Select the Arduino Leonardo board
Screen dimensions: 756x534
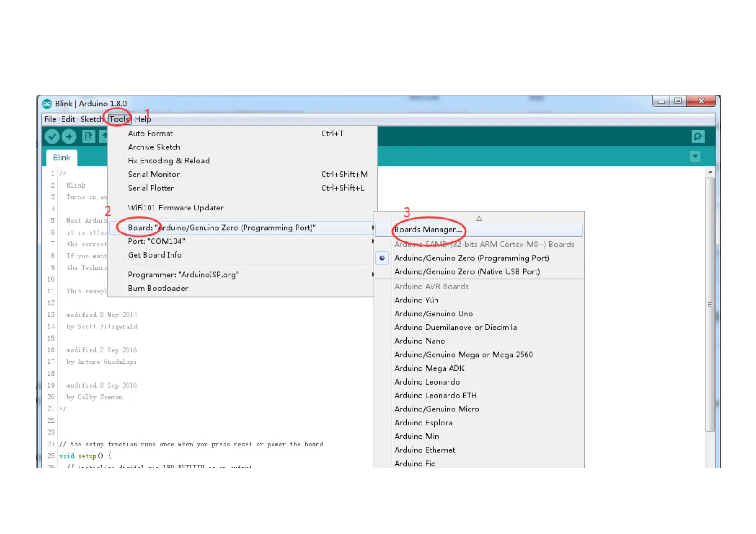pos(479,382)
